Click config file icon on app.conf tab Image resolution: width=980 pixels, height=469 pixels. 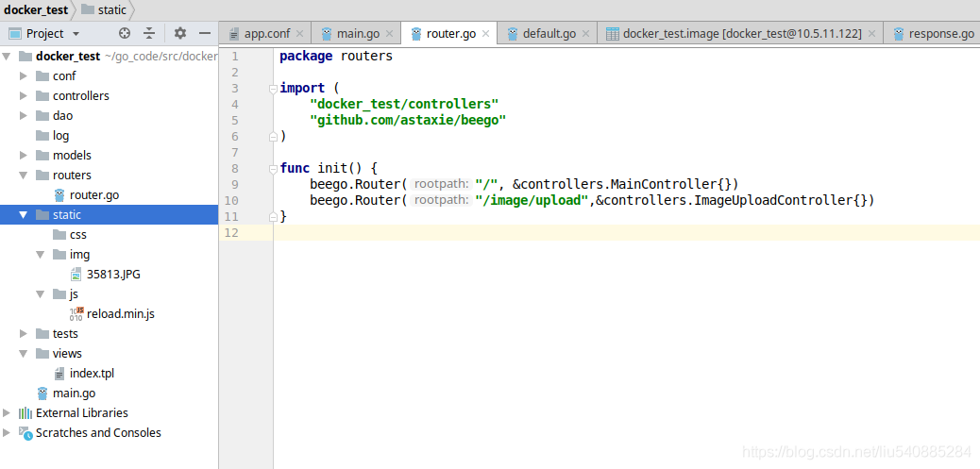coord(234,34)
